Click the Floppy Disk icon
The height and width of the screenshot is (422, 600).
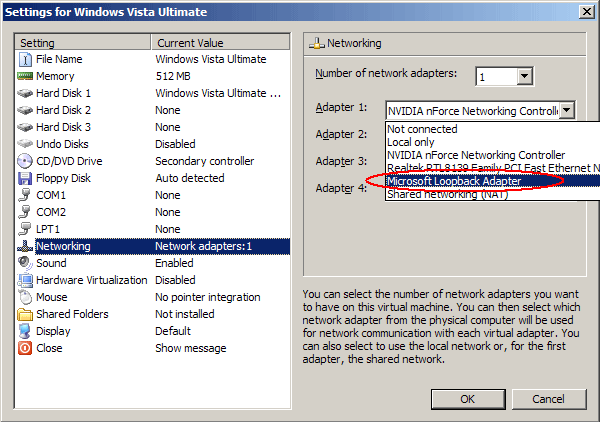pos(25,178)
